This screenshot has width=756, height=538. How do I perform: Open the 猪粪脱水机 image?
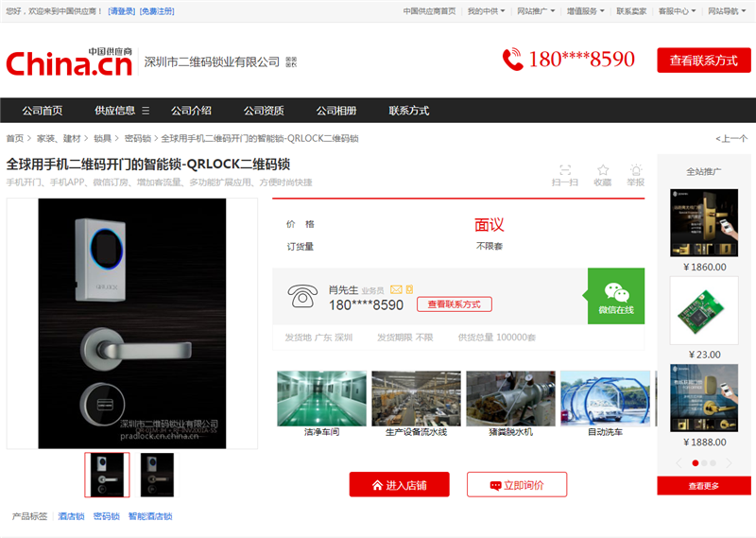coord(510,399)
